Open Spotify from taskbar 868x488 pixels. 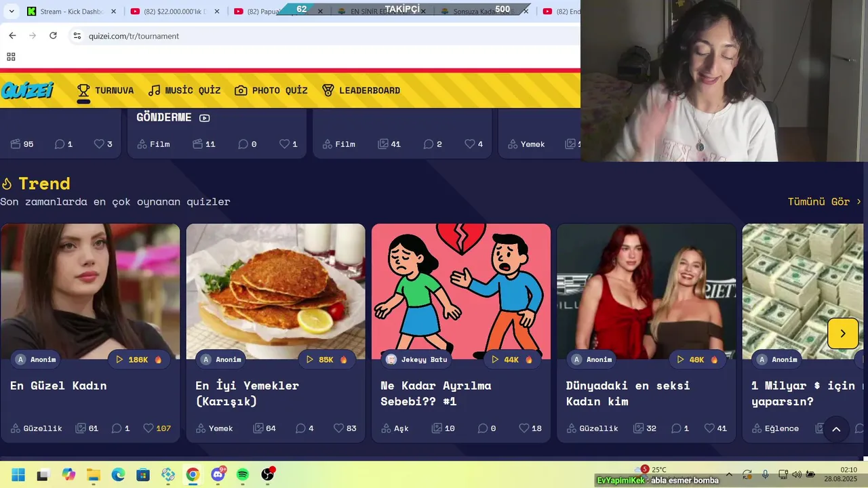tap(243, 474)
